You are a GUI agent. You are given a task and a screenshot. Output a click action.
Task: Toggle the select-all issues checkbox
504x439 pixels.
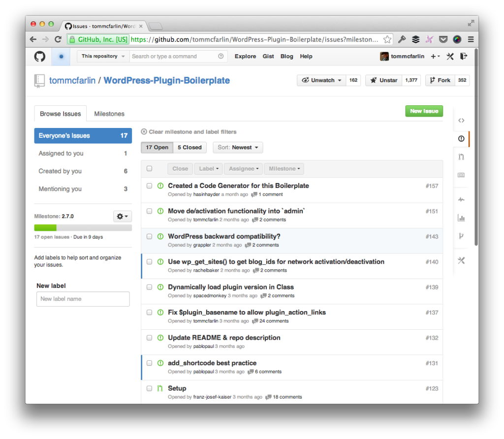coord(150,168)
